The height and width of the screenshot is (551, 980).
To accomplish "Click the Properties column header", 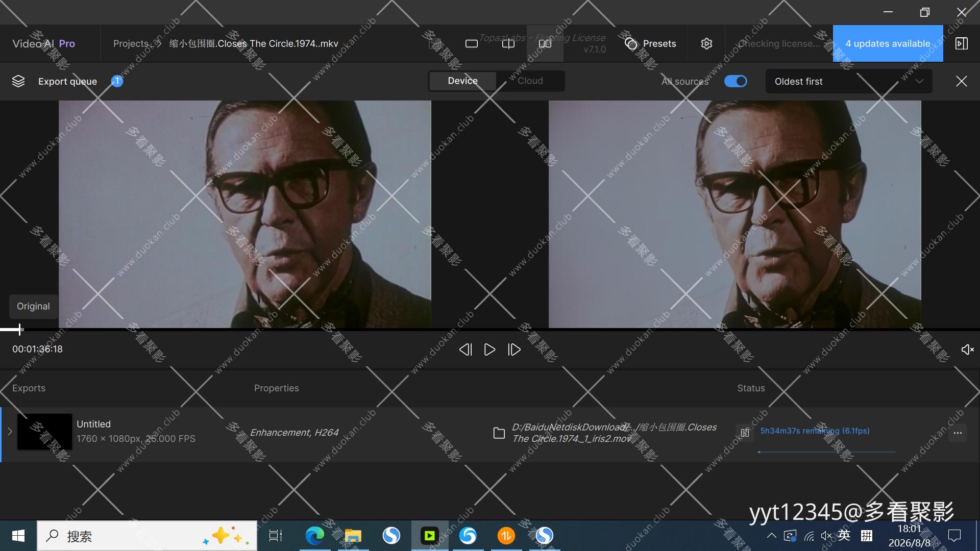I will point(277,388).
